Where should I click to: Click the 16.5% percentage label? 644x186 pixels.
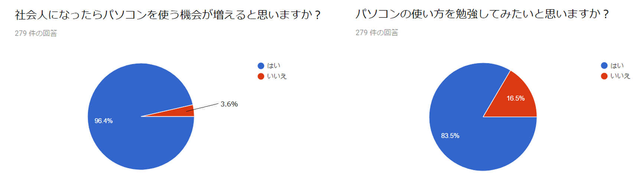(515, 99)
